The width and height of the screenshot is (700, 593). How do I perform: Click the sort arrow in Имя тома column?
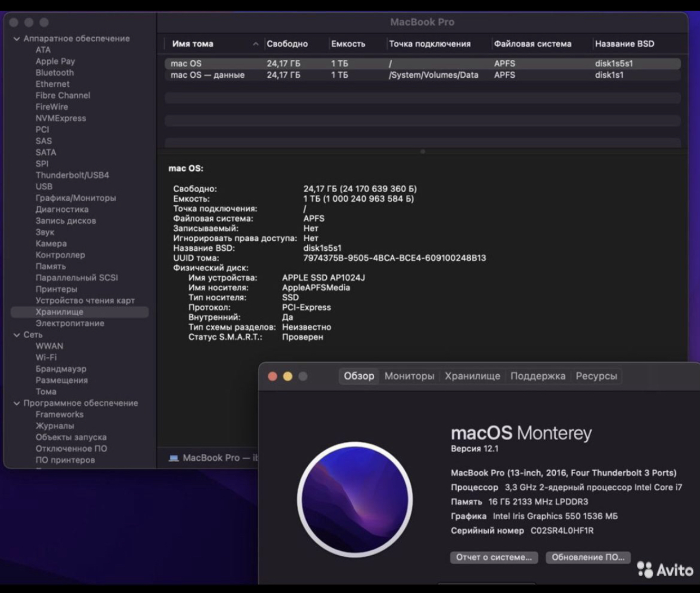[x=255, y=44]
